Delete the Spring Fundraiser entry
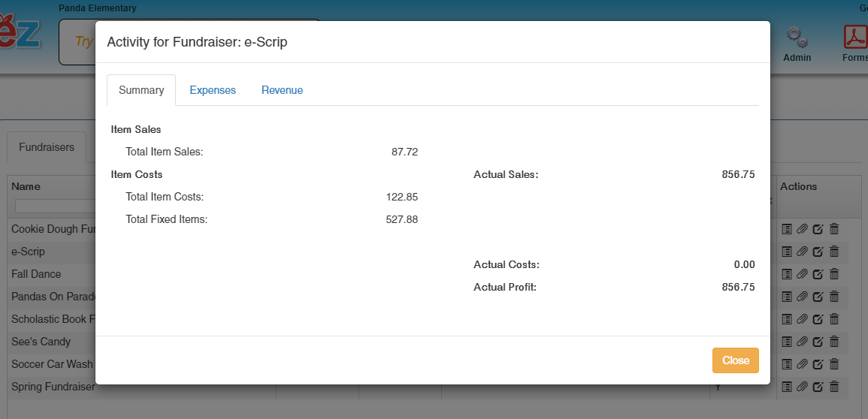Image resolution: width=868 pixels, height=419 pixels. [833, 387]
